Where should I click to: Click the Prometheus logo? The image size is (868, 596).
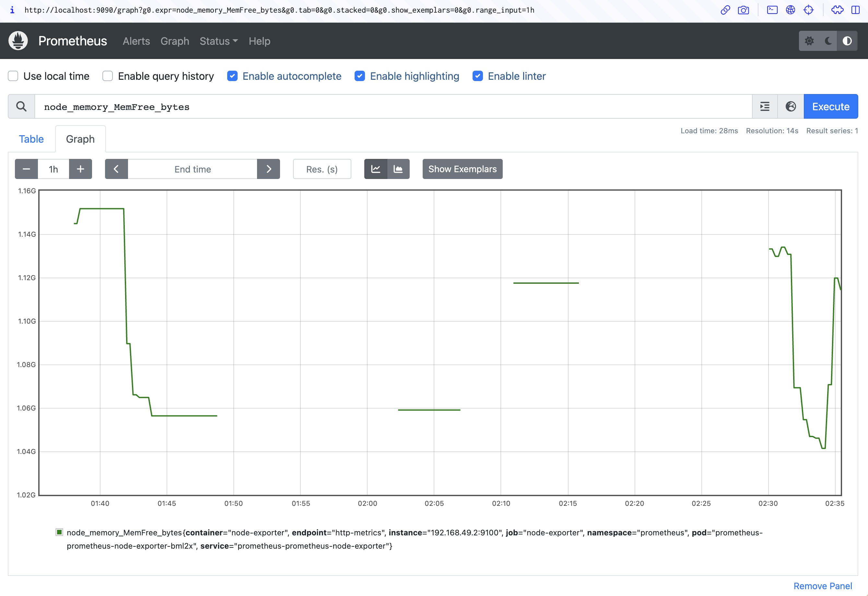18,41
